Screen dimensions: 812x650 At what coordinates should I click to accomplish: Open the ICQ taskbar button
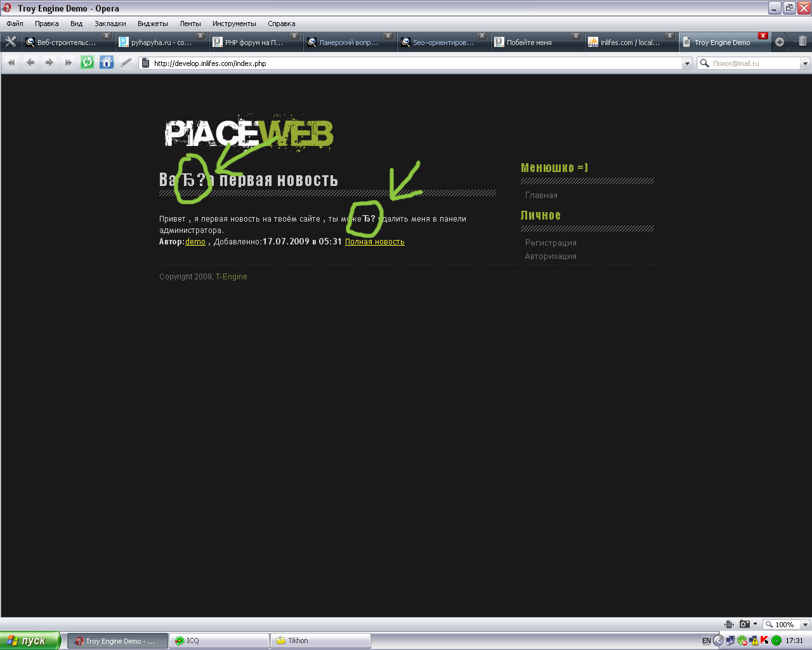pyautogui.click(x=219, y=640)
